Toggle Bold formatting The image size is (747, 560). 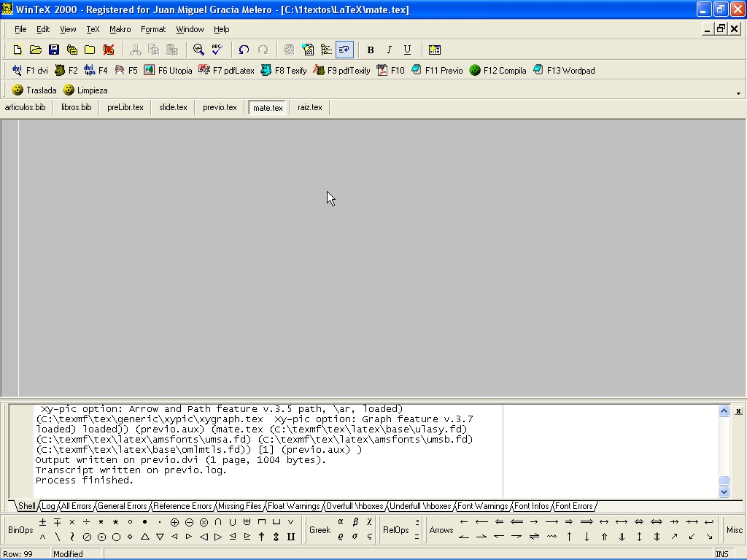tap(370, 50)
